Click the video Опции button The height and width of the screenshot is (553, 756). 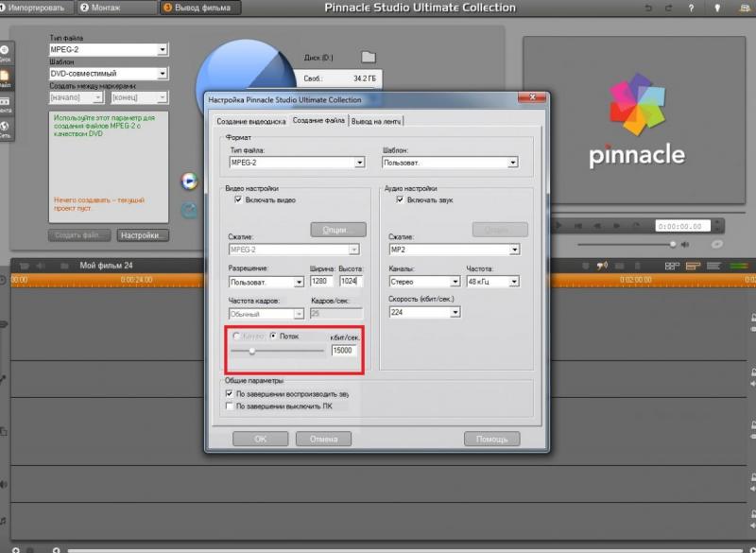point(338,230)
